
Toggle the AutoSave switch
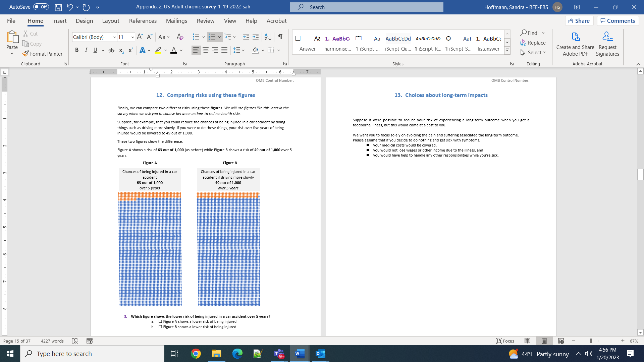[41, 7]
